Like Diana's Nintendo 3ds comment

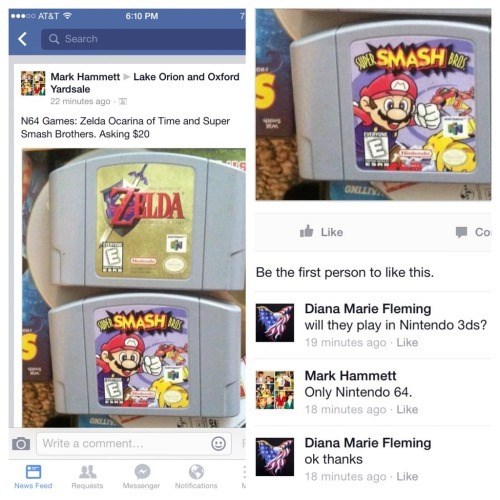pyautogui.click(x=407, y=342)
